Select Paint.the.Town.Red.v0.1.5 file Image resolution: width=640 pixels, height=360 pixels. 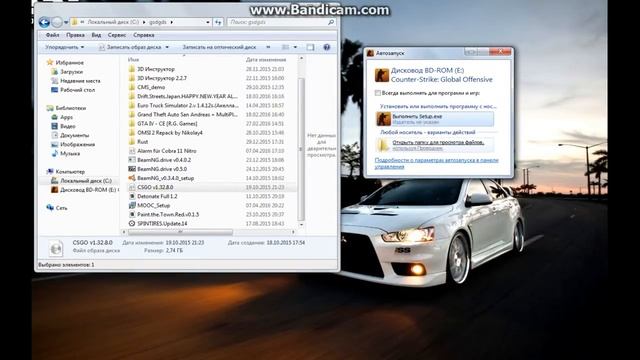pos(168,214)
